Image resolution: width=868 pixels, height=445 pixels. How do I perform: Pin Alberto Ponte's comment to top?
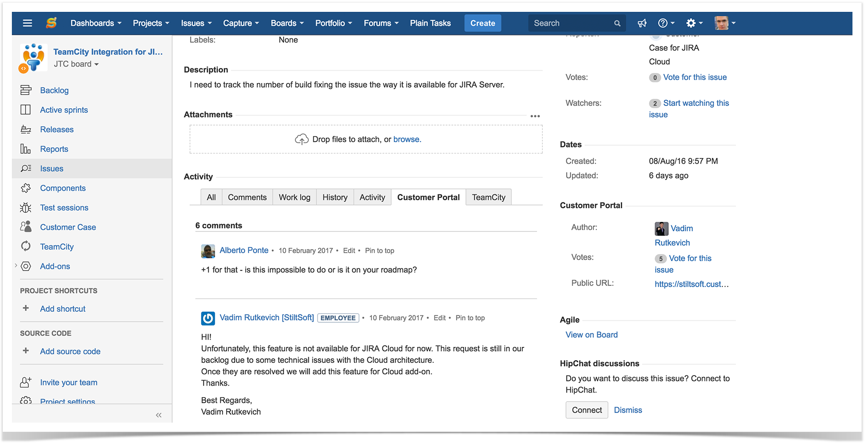point(380,251)
